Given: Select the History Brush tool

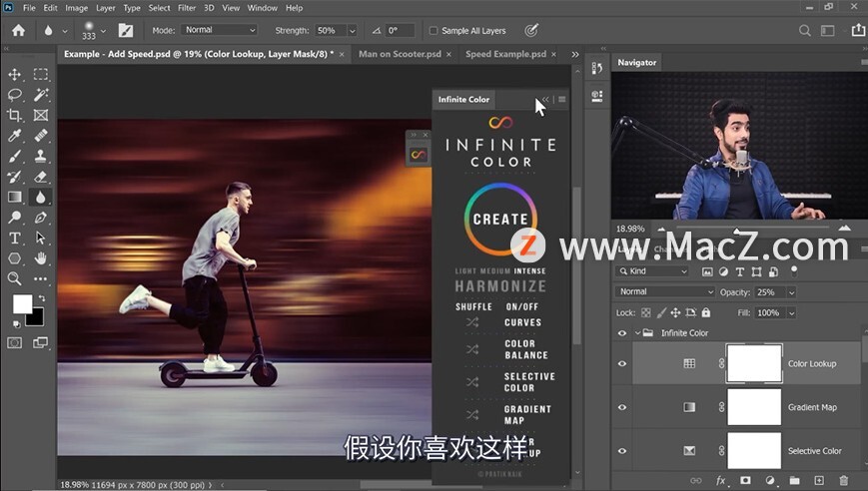Looking at the screenshot, I should pyautogui.click(x=14, y=177).
